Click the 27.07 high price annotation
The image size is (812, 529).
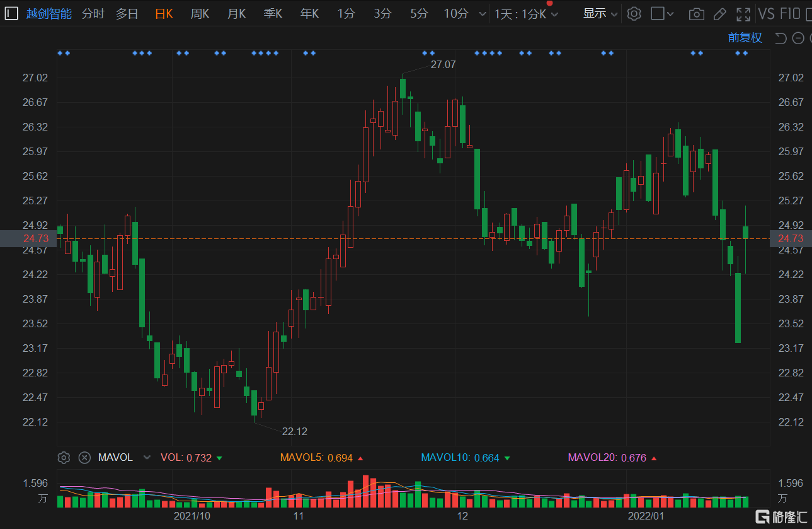pos(443,64)
